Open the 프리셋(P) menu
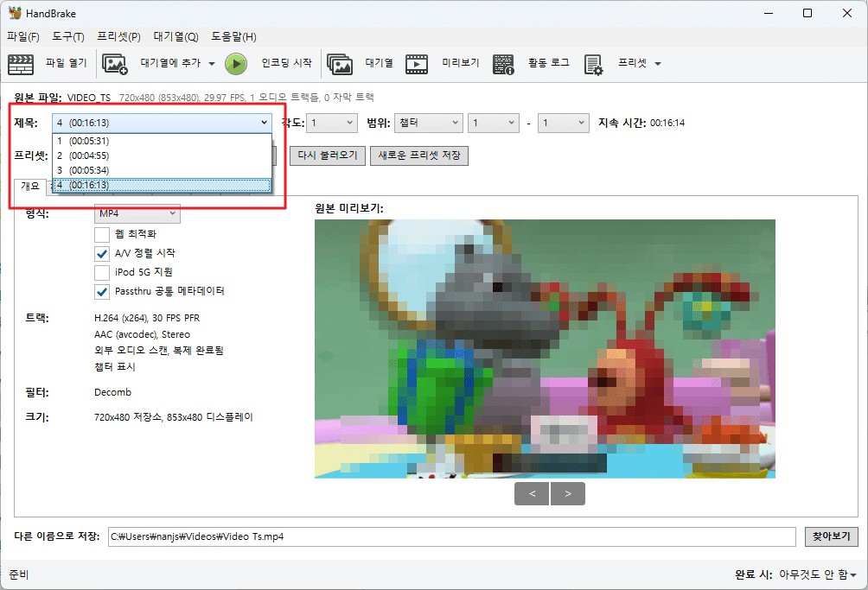The height and width of the screenshot is (590, 868). tap(118, 36)
